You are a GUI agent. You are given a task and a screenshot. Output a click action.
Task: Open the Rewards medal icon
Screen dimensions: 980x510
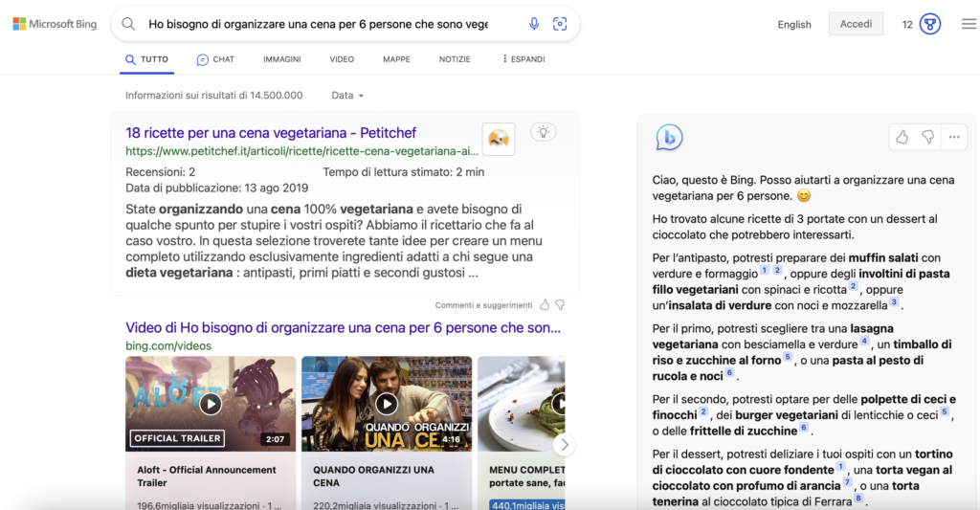[930, 24]
